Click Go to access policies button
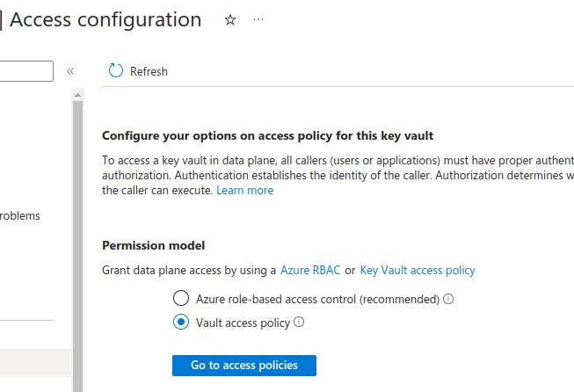Viewport: 574px width, 392px height. click(x=244, y=366)
